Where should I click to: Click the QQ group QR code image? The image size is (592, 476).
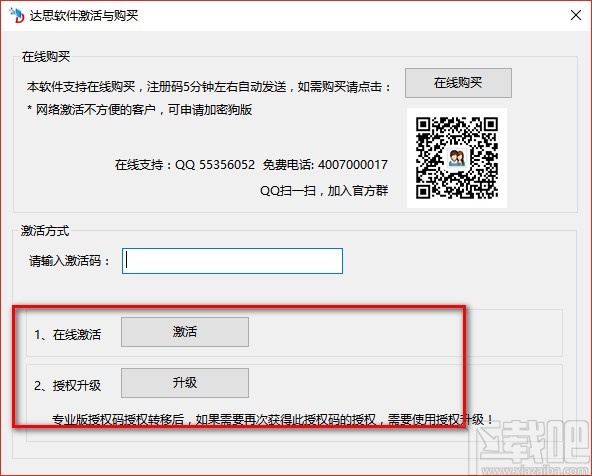(457, 158)
